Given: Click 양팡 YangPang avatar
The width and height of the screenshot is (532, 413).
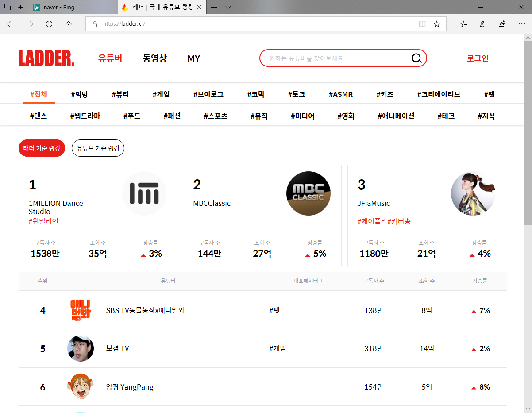Looking at the screenshot, I should [81, 387].
